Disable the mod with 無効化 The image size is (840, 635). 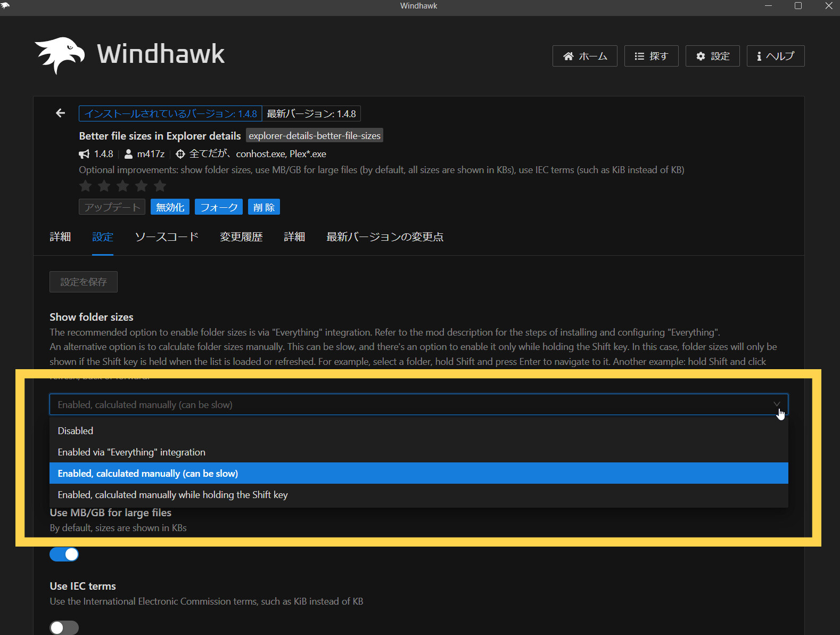tap(170, 207)
